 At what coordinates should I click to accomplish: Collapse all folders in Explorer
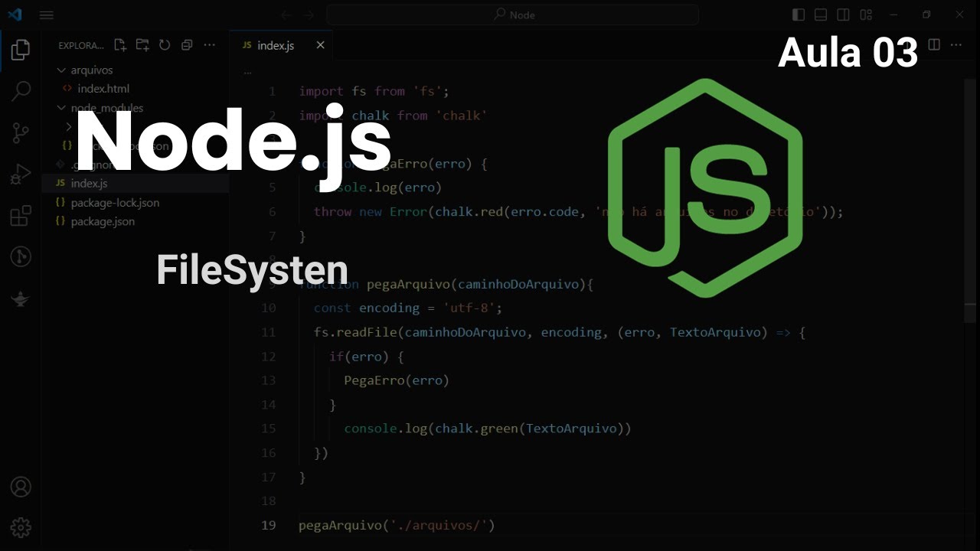187,45
